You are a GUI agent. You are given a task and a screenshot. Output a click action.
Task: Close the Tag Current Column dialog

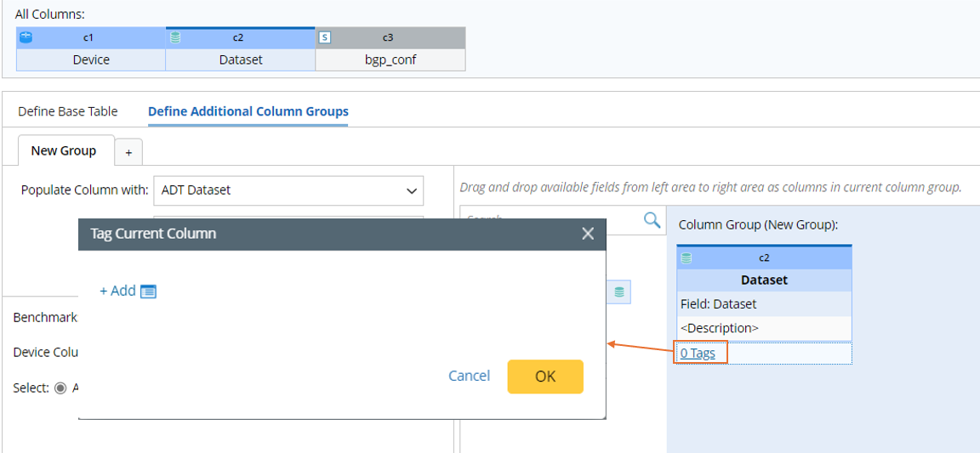tap(588, 234)
